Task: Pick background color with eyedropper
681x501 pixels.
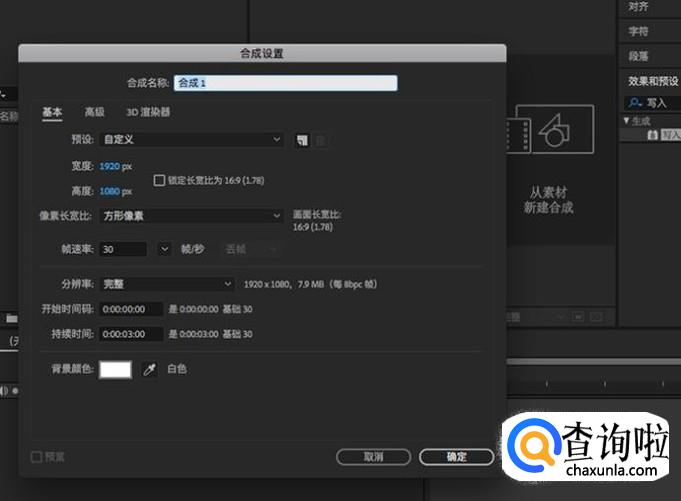Action: pyautogui.click(x=149, y=369)
